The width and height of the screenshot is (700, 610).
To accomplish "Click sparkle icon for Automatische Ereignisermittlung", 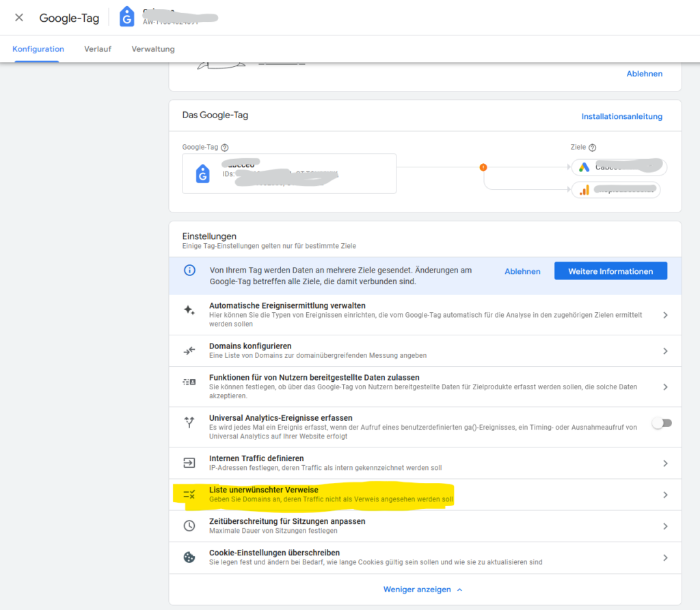I will point(189,310).
